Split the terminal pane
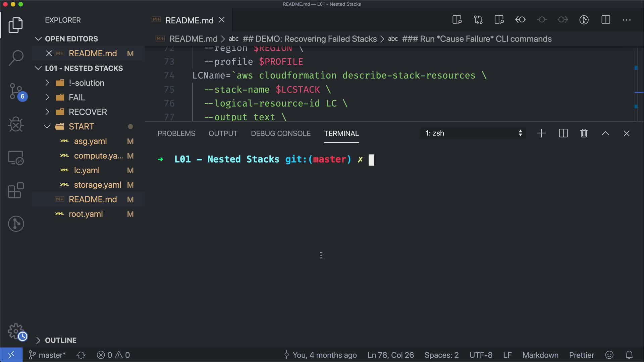 [563, 133]
